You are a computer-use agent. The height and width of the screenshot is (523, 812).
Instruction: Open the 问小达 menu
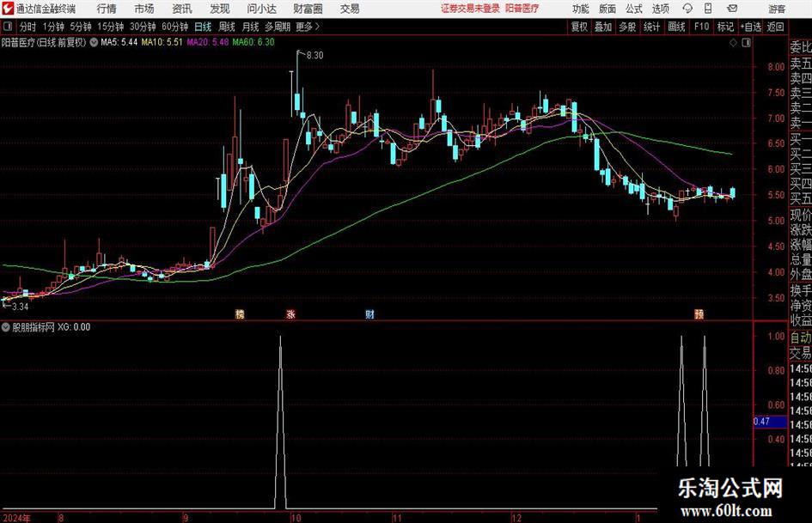261,9
